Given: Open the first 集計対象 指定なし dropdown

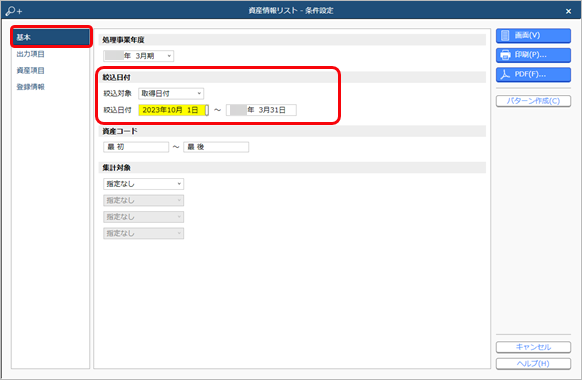Looking at the screenshot, I should 143,184.
